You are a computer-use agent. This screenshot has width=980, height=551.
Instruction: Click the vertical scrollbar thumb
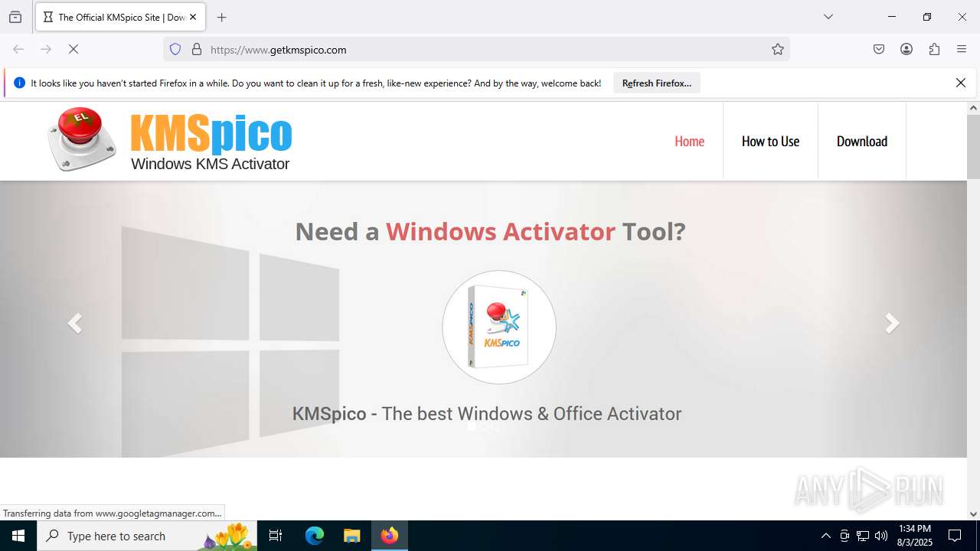coord(973,148)
